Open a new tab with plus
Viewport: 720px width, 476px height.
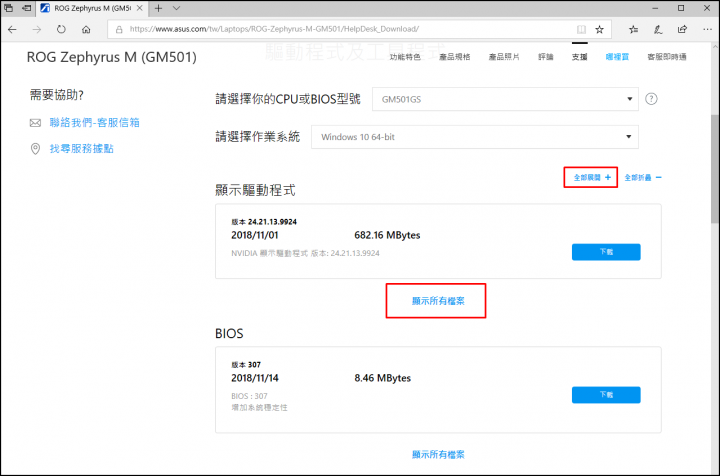(x=158, y=8)
